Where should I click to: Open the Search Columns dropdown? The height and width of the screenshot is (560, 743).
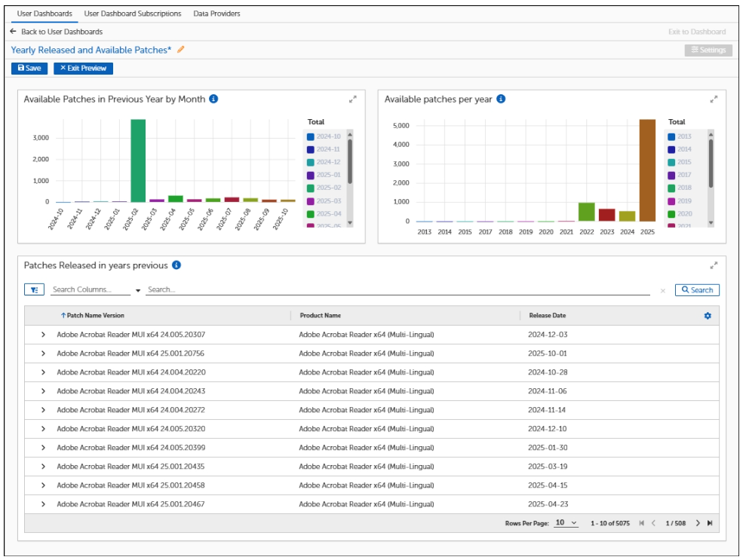pyautogui.click(x=138, y=290)
